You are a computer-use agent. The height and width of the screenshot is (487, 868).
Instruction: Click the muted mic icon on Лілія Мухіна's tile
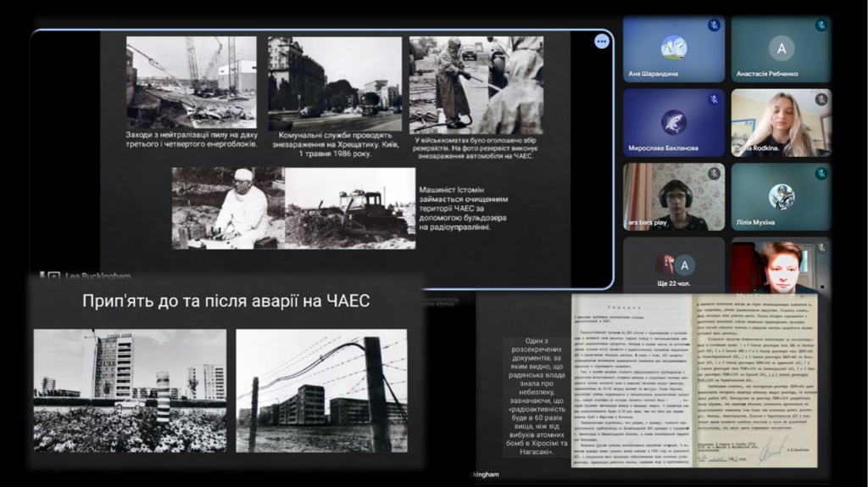pos(821,173)
